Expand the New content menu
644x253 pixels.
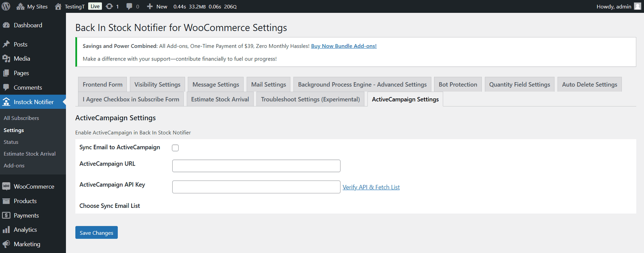157,6
